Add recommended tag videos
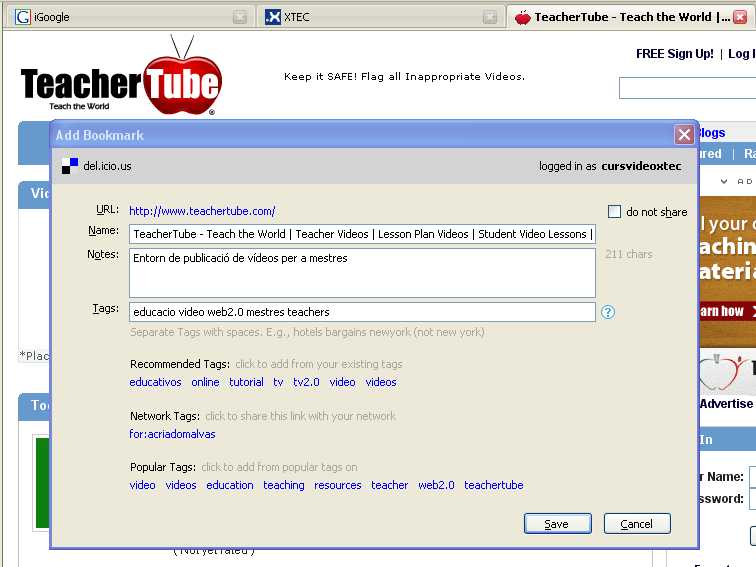The height and width of the screenshot is (567, 756). pos(381,382)
